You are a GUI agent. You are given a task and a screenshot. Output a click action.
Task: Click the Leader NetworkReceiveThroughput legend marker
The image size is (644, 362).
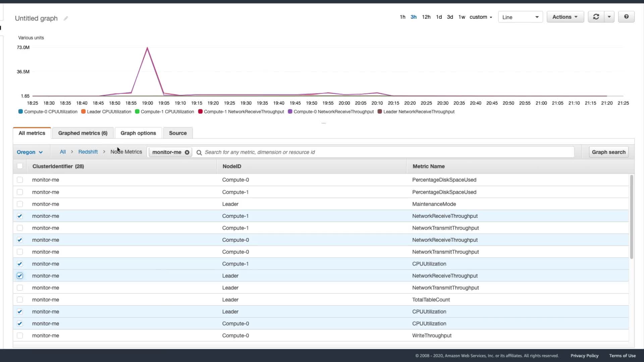tap(380, 112)
